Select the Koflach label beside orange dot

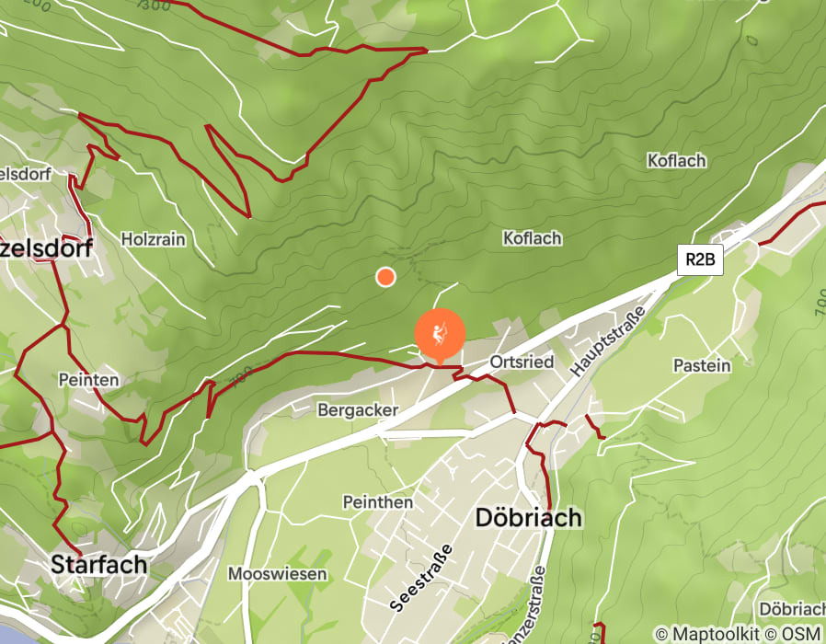tap(532, 238)
